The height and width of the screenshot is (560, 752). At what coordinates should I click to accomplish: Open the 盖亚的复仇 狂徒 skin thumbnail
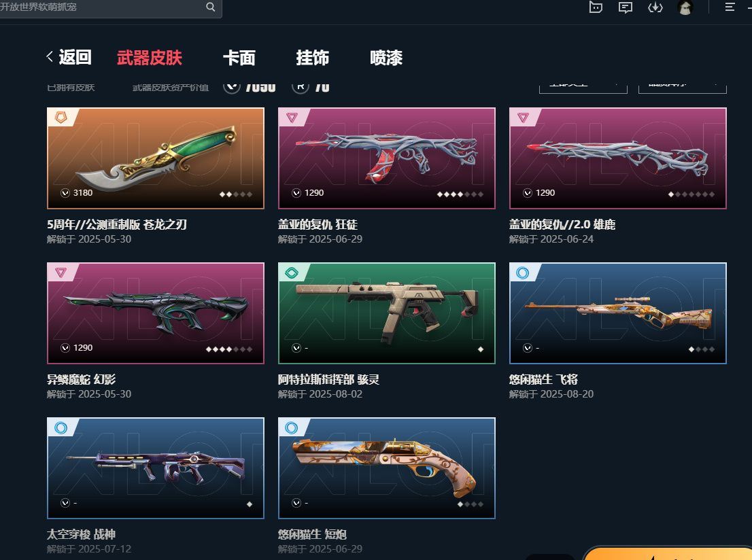(387, 158)
